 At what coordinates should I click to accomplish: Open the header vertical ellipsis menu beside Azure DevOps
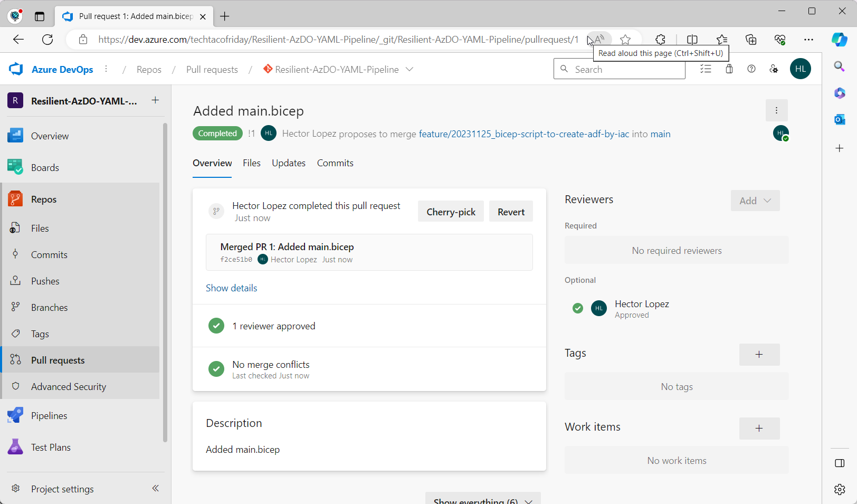(x=106, y=69)
